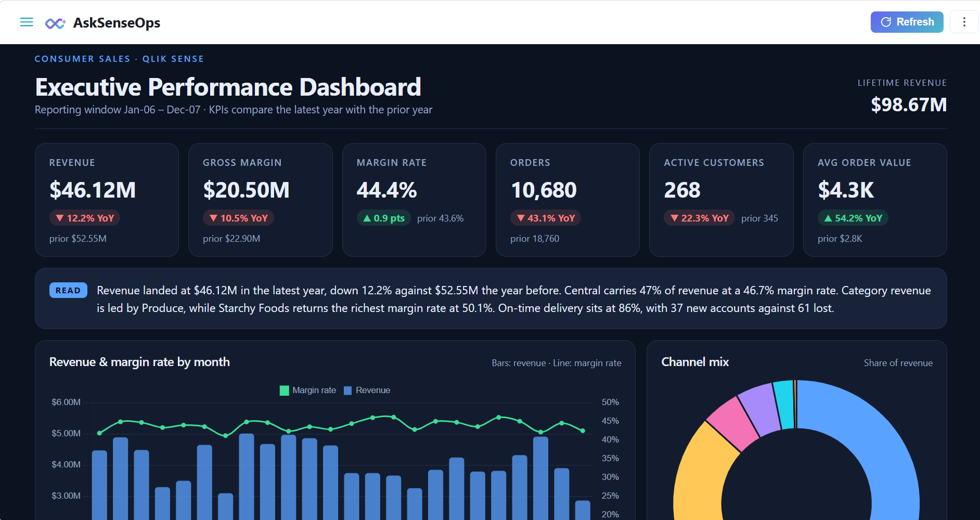Open the hamburger navigation menu
980x520 pixels.
tap(27, 22)
